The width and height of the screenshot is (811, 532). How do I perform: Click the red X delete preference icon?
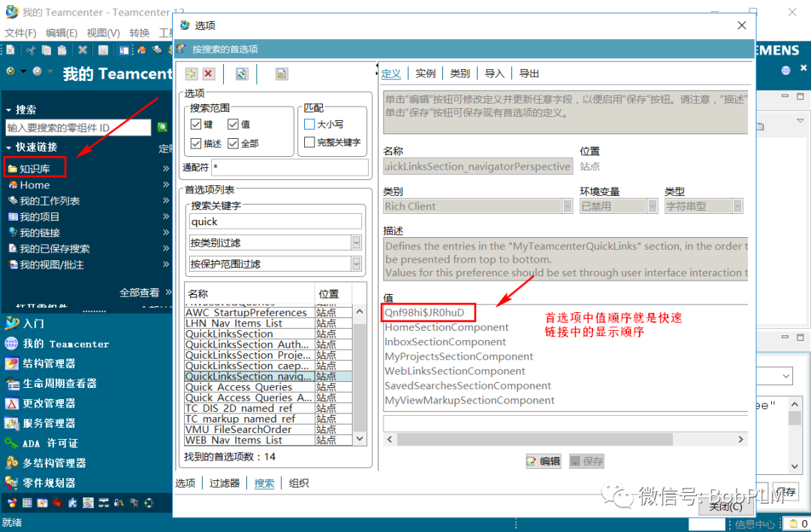tap(209, 74)
